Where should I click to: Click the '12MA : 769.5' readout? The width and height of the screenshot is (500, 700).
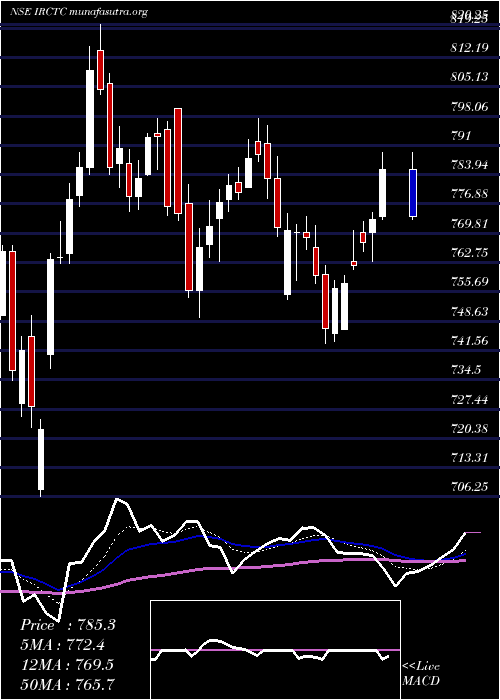click(67, 664)
